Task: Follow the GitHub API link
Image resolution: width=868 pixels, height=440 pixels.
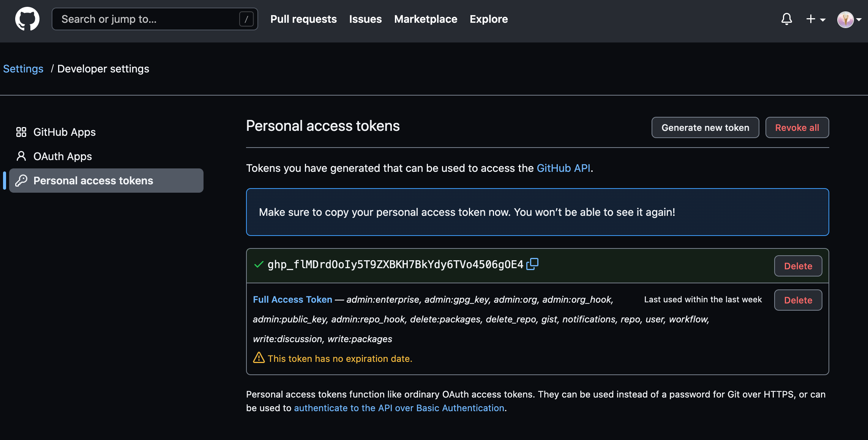Action: pos(563,168)
